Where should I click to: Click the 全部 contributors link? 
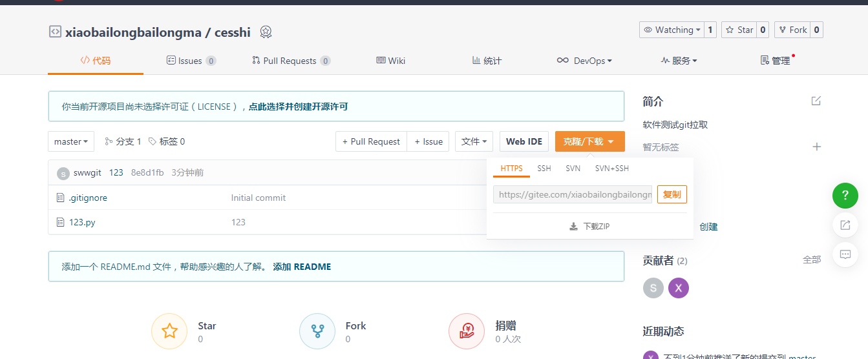pyautogui.click(x=812, y=260)
